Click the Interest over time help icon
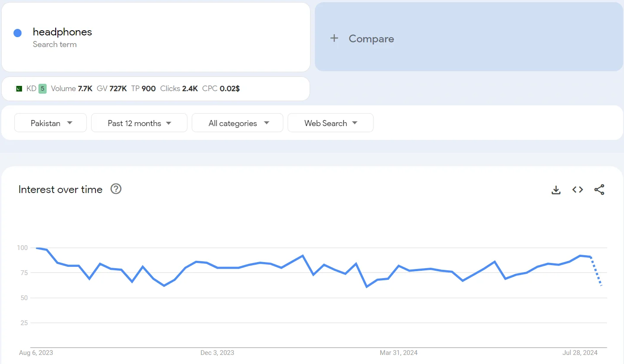624x364 pixels. pos(116,189)
